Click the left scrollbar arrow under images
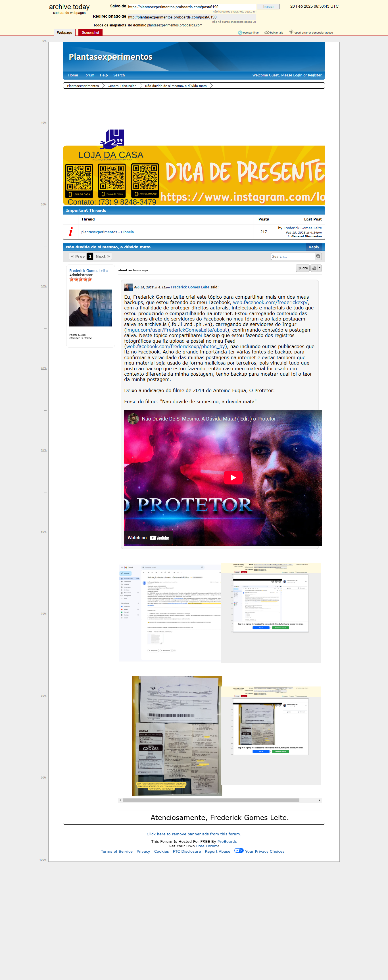Viewport: 388px width, 980px height. tap(120, 800)
